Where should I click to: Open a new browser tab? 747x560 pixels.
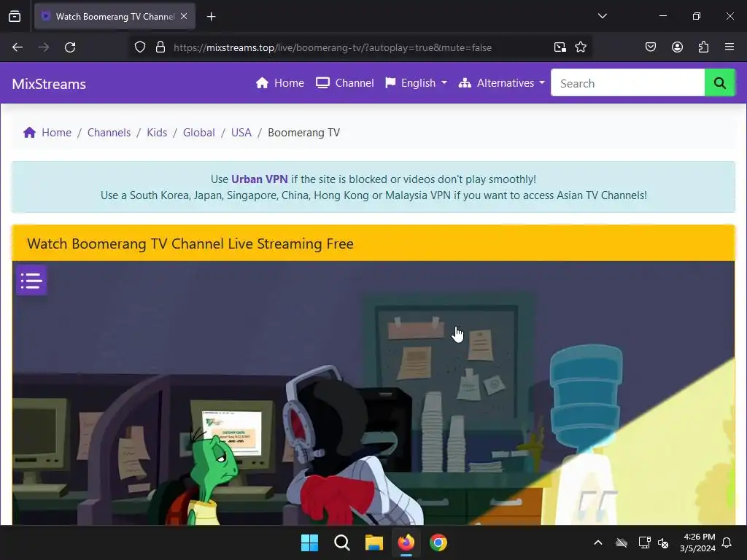click(x=211, y=17)
